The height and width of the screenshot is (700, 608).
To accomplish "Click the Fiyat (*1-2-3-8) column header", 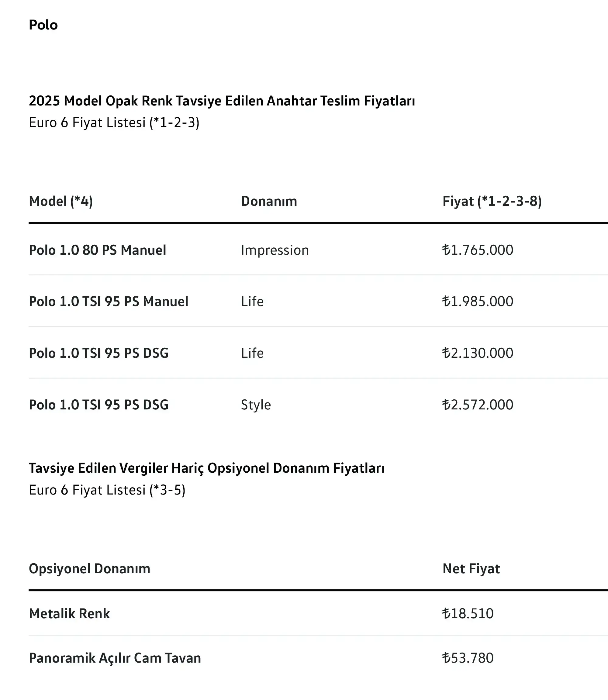I will pos(492,201).
